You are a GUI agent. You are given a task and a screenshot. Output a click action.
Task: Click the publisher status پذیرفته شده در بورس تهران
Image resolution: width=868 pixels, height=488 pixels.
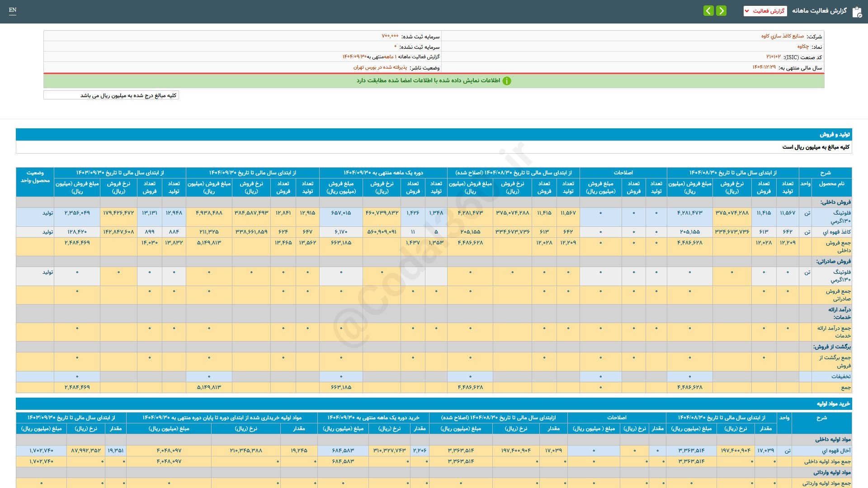tap(380, 67)
